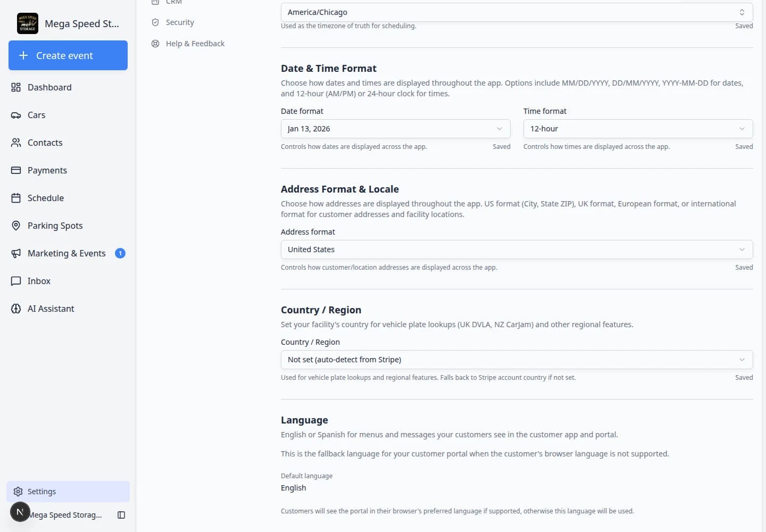This screenshot has width=766, height=532.
Task: Click the Schedule calendar icon
Action: 16,198
